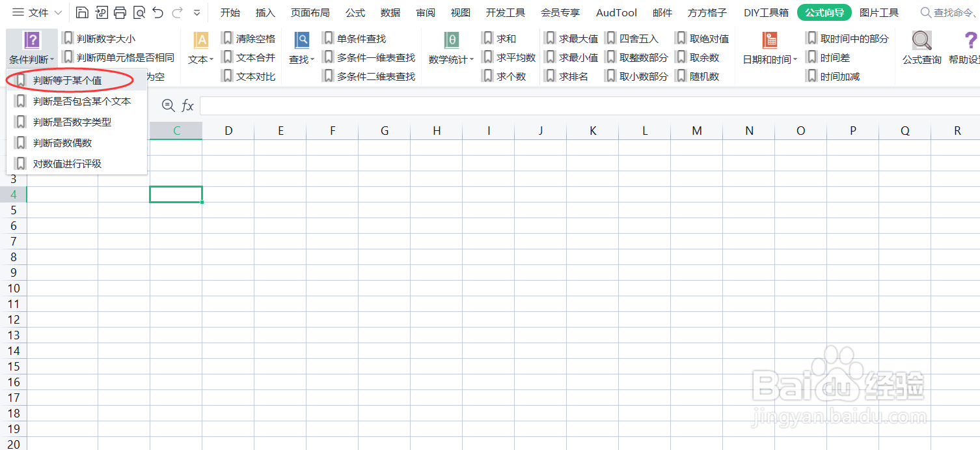Click 多条件一维表查找 command
Screen dimensions: 980x450
pyautogui.click(x=369, y=58)
